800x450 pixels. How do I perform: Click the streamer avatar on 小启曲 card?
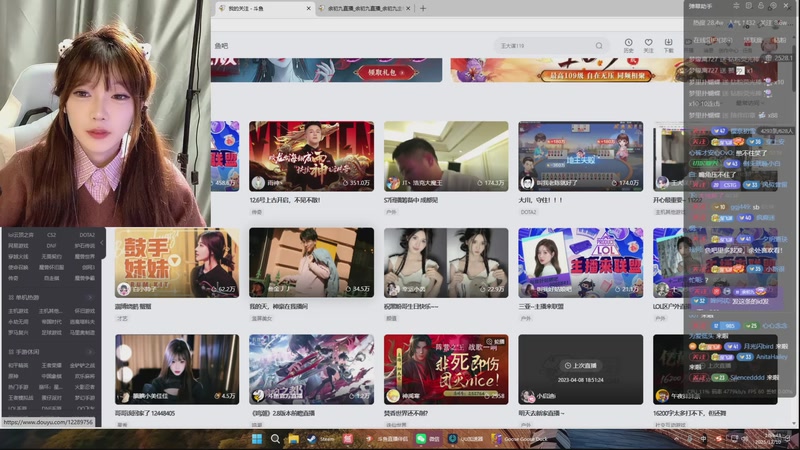527,396
